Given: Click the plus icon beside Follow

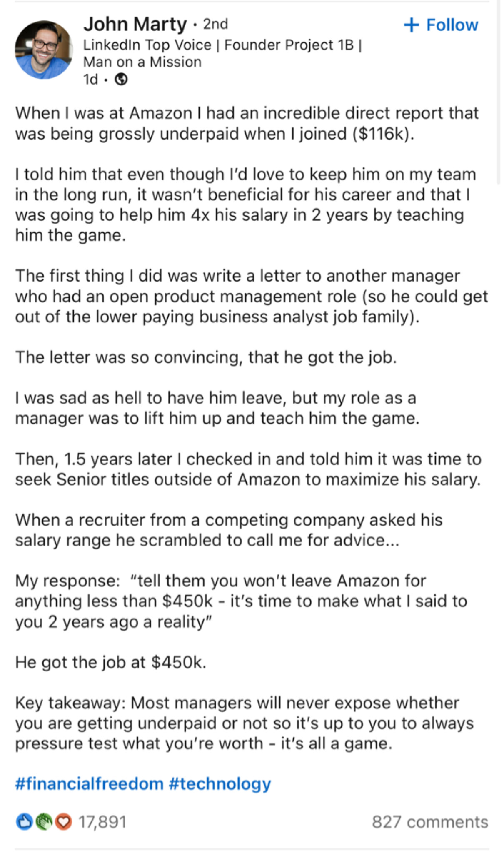Looking at the screenshot, I should pos(411,25).
